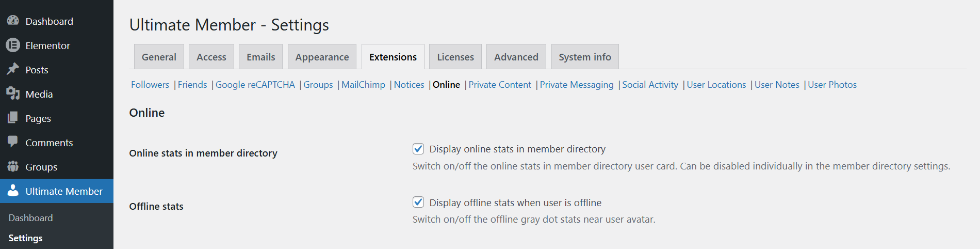Open the Friends extension link
This screenshot has height=249, width=980.
click(x=192, y=85)
